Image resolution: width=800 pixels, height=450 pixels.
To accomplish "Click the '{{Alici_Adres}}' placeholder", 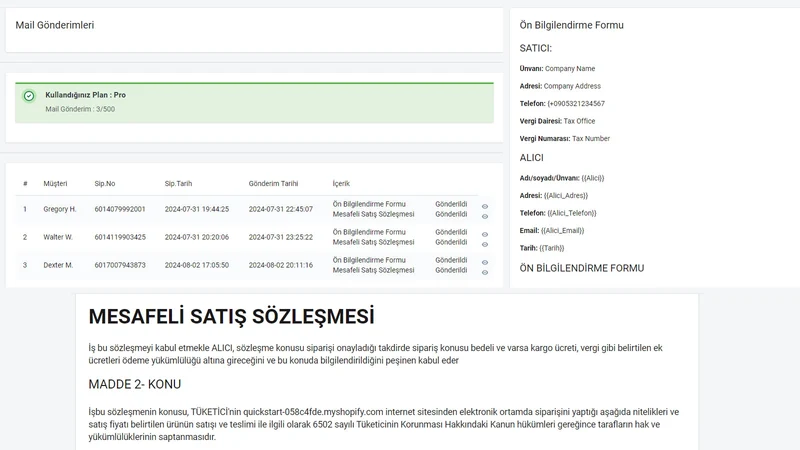I will tap(566, 195).
